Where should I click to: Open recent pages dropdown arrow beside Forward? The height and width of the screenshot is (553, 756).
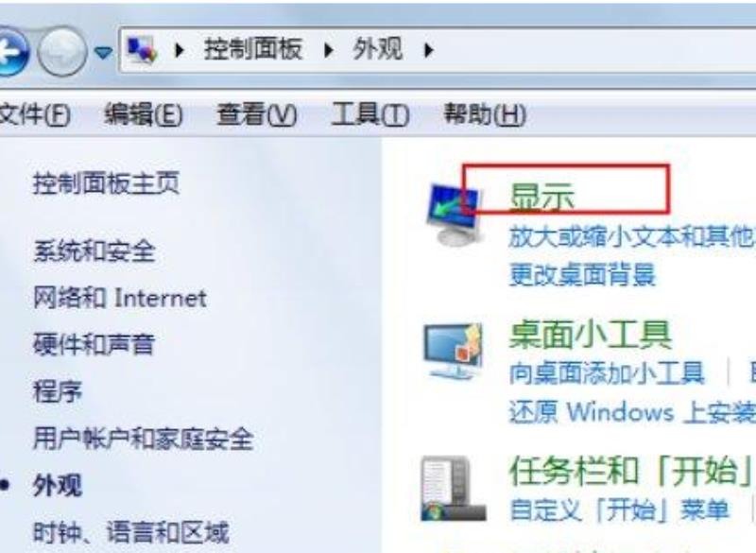tap(103, 51)
